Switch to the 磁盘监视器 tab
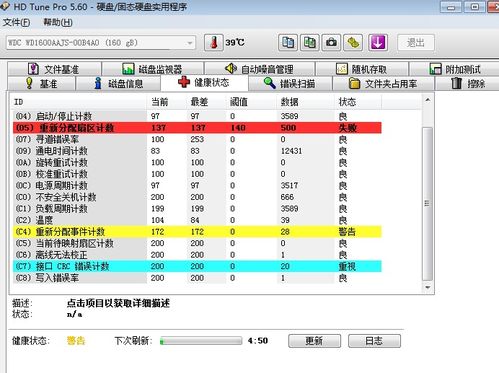Screen dimensions: 499x373 tap(153, 69)
